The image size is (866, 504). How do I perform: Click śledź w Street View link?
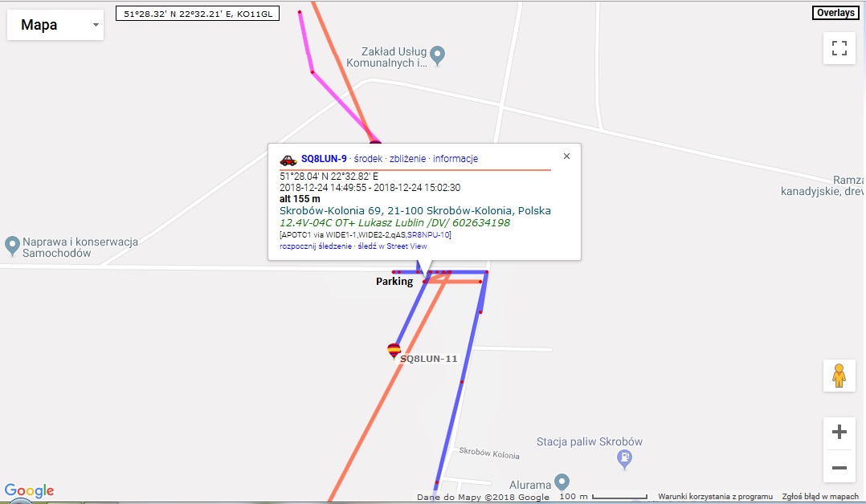[x=392, y=246]
